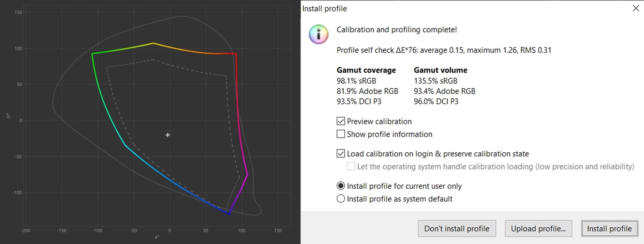The height and width of the screenshot is (244, 644).
Task: Select Install profile for current user only
Action: point(341,186)
